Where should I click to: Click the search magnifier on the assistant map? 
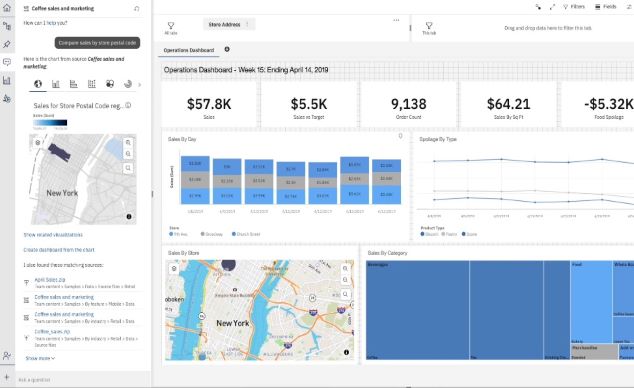click(128, 168)
